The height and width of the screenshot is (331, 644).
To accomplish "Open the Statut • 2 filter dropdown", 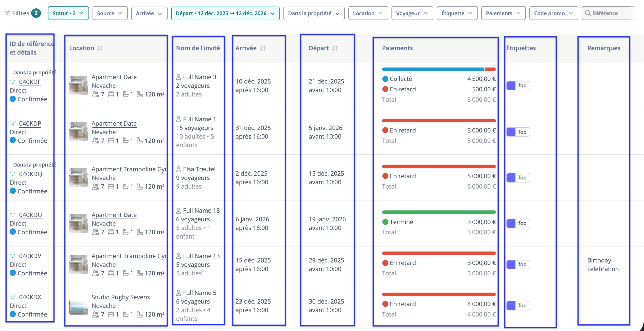I will pyautogui.click(x=68, y=13).
